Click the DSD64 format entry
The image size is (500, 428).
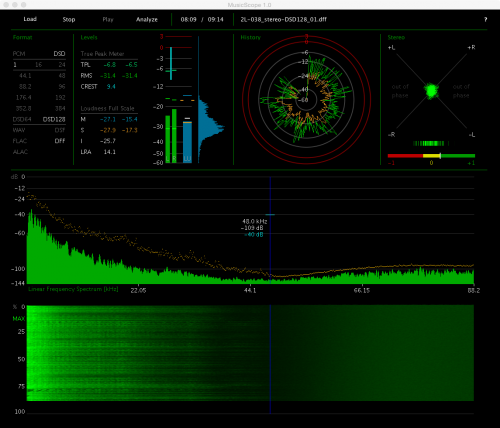tap(22, 119)
